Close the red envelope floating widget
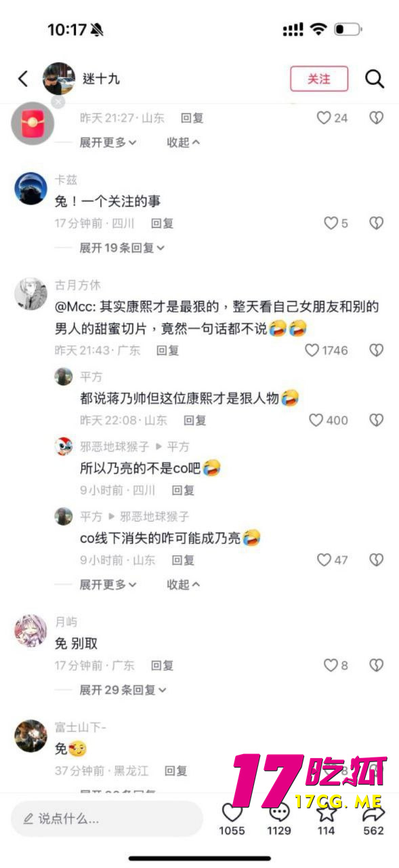The width and height of the screenshot is (399, 868). point(58,102)
